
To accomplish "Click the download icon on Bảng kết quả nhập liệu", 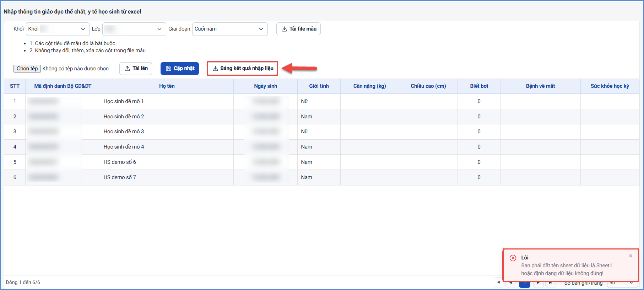I will click(215, 69).
